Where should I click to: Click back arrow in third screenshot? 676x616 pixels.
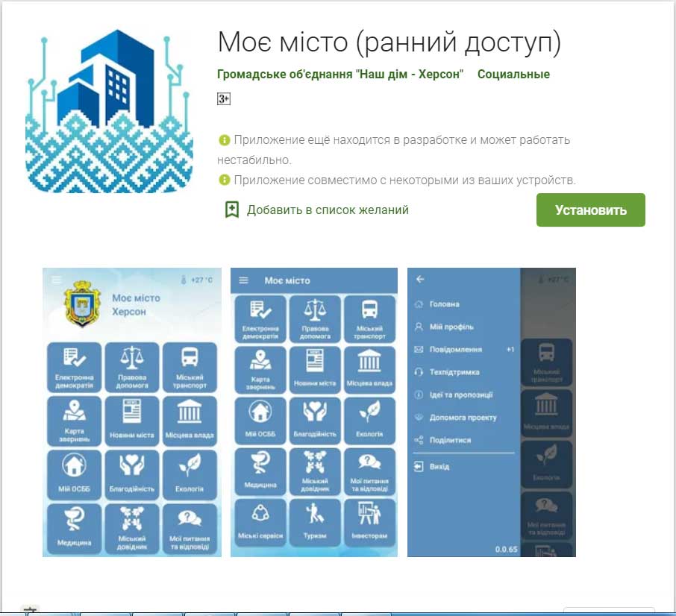coord(420,279)
